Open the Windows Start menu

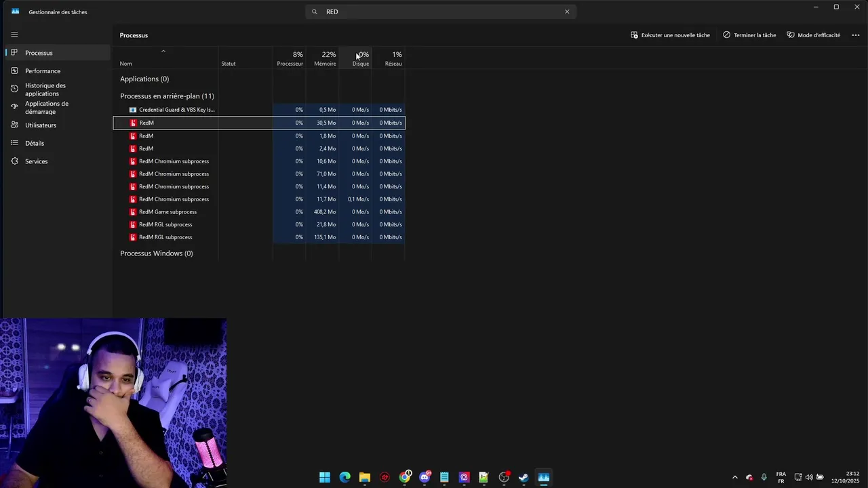[x=325, y=477]
